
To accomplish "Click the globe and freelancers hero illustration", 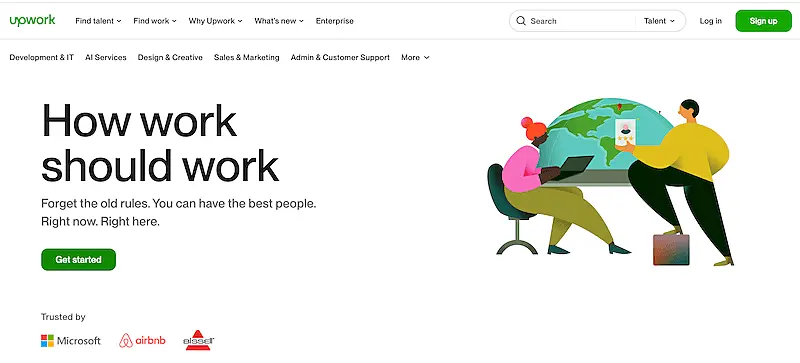I will pos(611,182).
